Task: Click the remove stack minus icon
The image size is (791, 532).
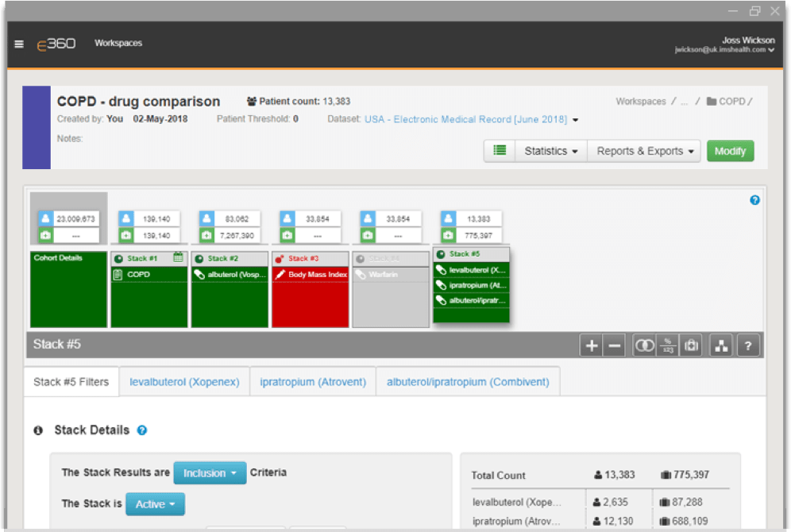Action: 614,345
